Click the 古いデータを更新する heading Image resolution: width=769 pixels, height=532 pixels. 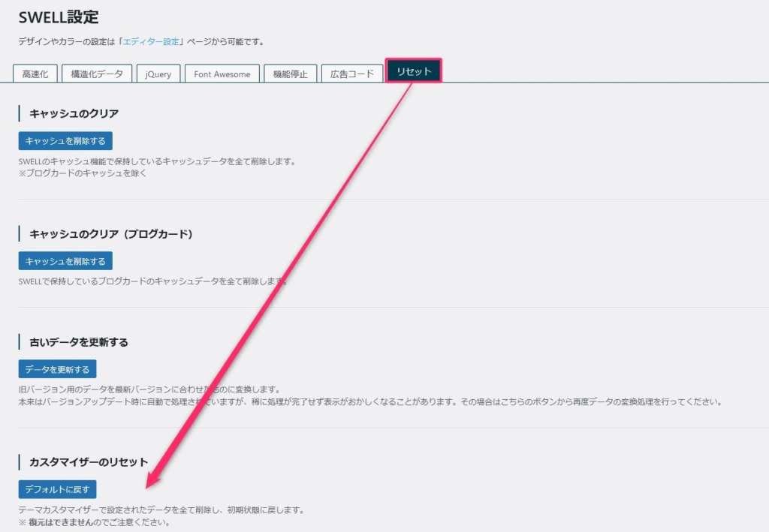(x=78, y=342)
